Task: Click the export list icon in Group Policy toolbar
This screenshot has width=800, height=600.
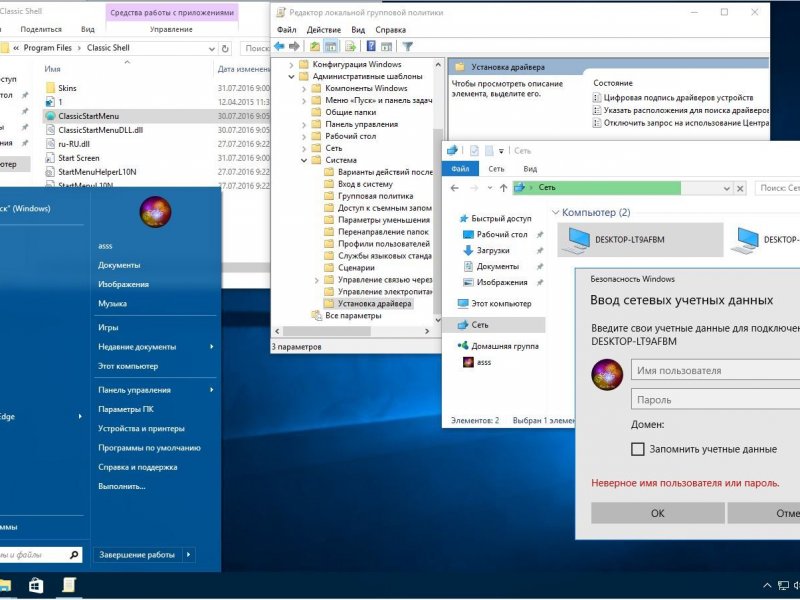Action: pyautogui.click(x=350, y=46)
